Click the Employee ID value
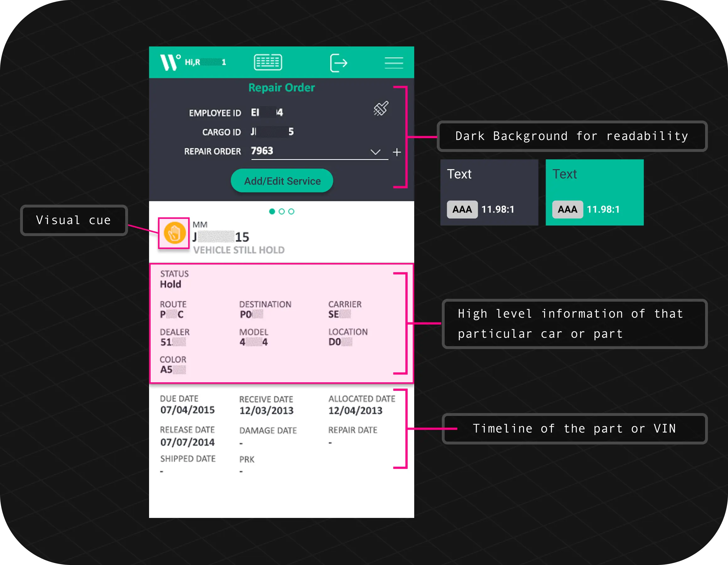The width and height of the screenshot is (728, 565). tap(267, 112)
